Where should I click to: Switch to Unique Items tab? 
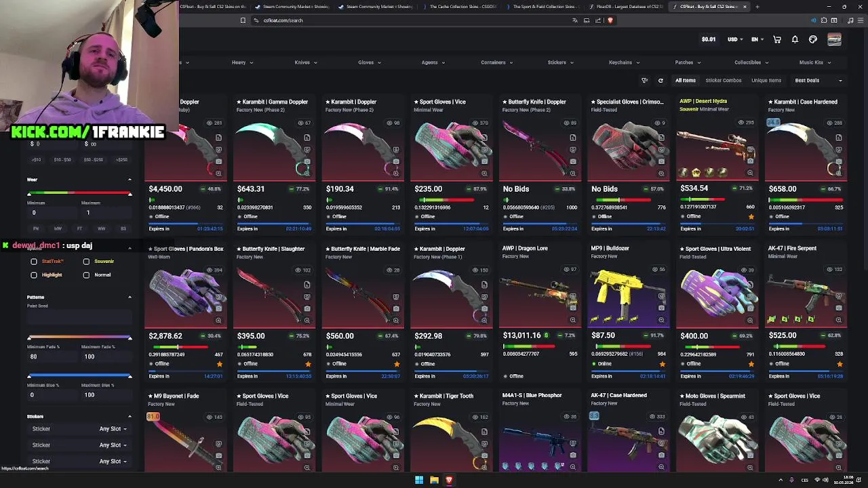pos(766,81)
